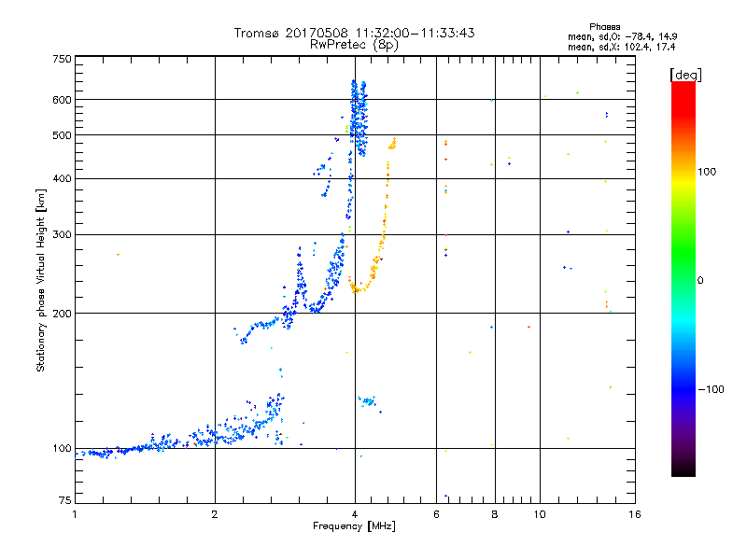The image size is (747, 560).
Task: Click the y-axis label '500'
Action: pyautogui.click(x=62, y=135)
